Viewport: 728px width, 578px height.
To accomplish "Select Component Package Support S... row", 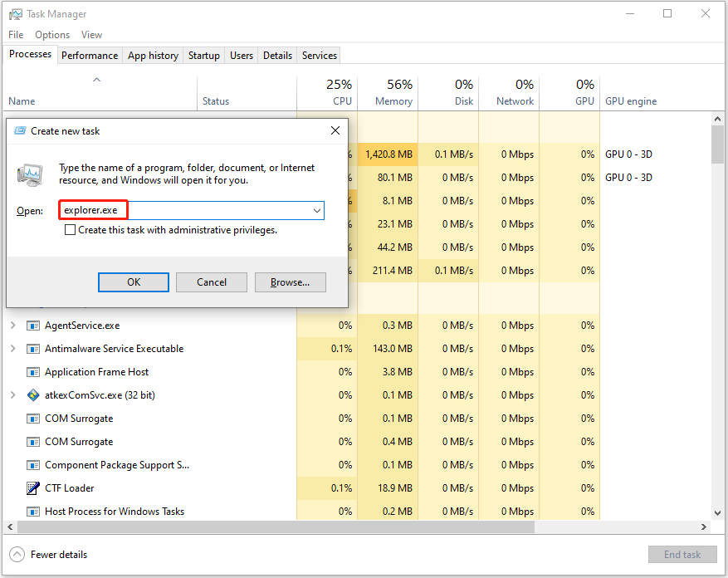I will pos(357,465).
